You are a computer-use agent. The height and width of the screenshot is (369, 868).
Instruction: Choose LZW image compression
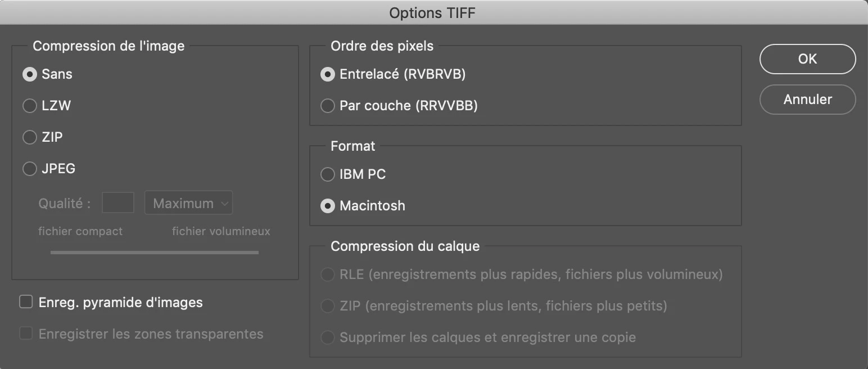coord(30,106)
